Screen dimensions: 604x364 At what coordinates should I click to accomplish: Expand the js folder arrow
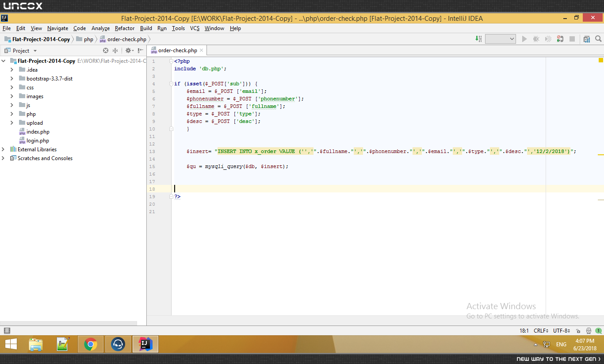12,105
